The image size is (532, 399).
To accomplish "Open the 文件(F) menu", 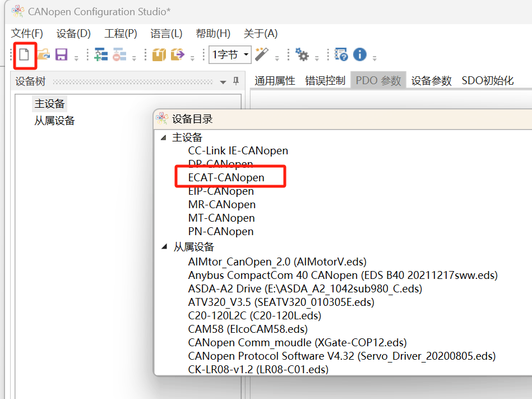I will [x=27, y=33].
